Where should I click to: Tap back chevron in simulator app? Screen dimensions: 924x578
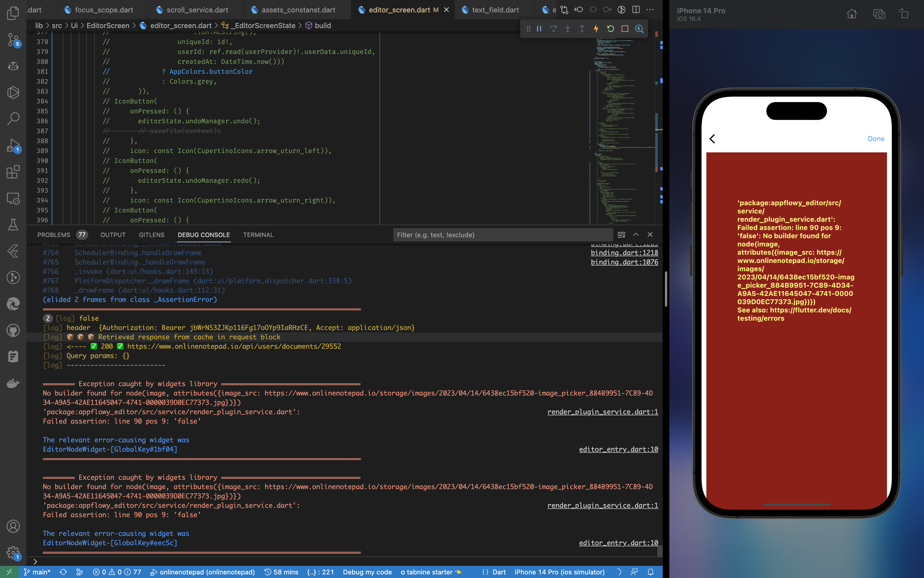click(x=713, y=139)
